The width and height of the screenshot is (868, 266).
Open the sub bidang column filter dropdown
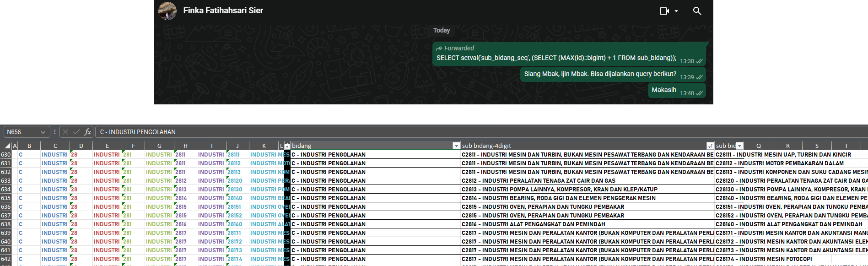[x=739, y=146]
